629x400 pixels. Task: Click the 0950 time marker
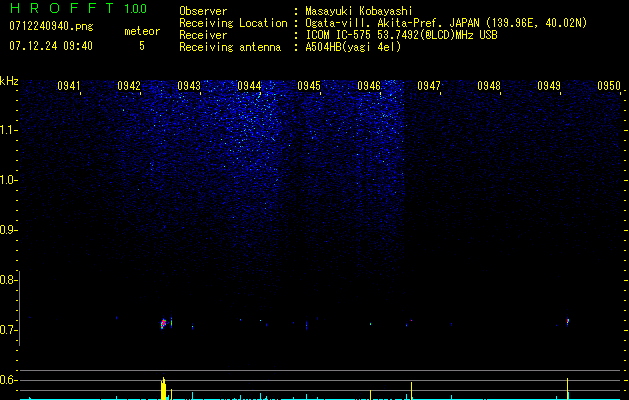[x=609, y=86]
